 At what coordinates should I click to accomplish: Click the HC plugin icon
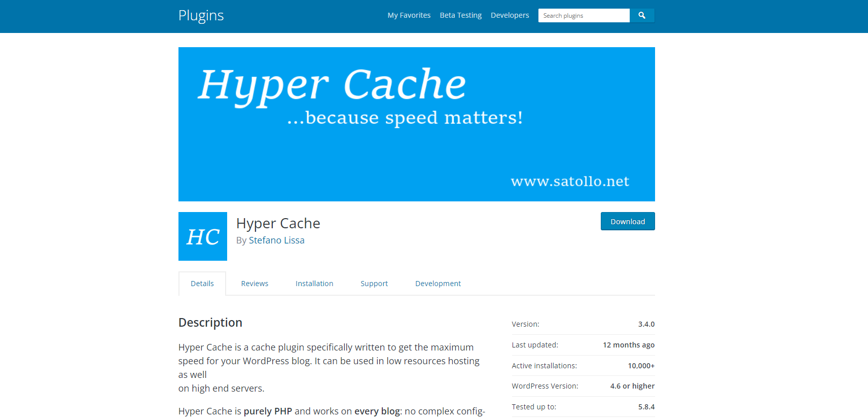coord(203,236)
